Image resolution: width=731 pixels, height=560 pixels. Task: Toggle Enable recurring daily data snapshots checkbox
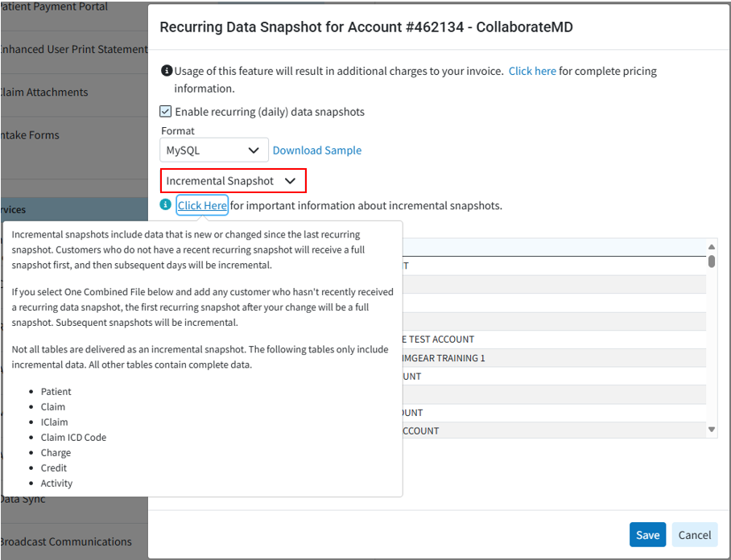[166, 112]
